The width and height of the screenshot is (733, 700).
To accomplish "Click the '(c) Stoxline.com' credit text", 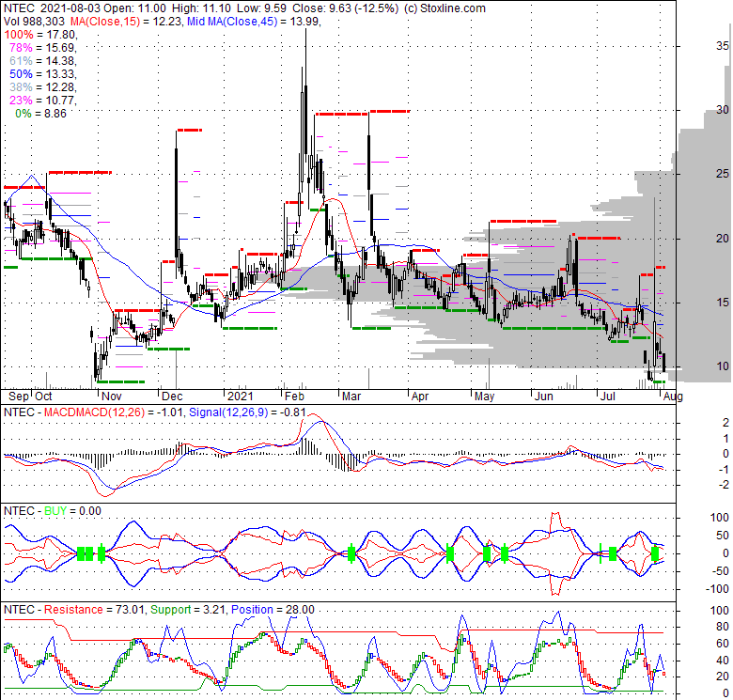I will [x=444, y=8].
